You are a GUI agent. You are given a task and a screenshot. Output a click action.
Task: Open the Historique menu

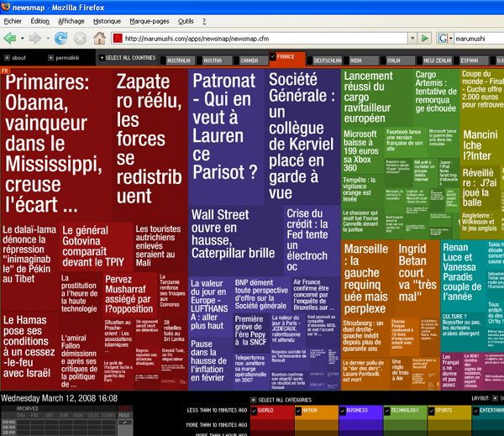click(107, 21)
